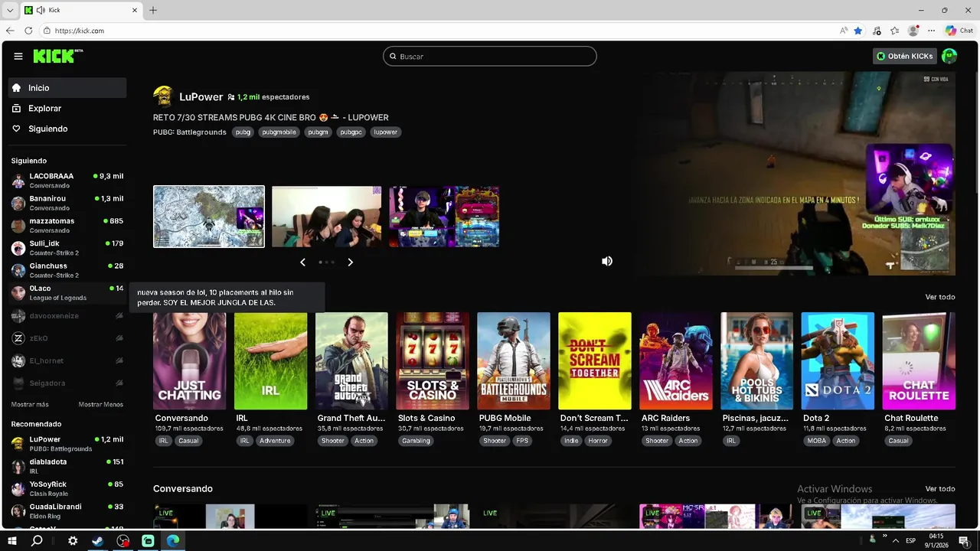Open the Battlegrounds Mobile category card
The image size is (980, 551).
click(514, 360)
